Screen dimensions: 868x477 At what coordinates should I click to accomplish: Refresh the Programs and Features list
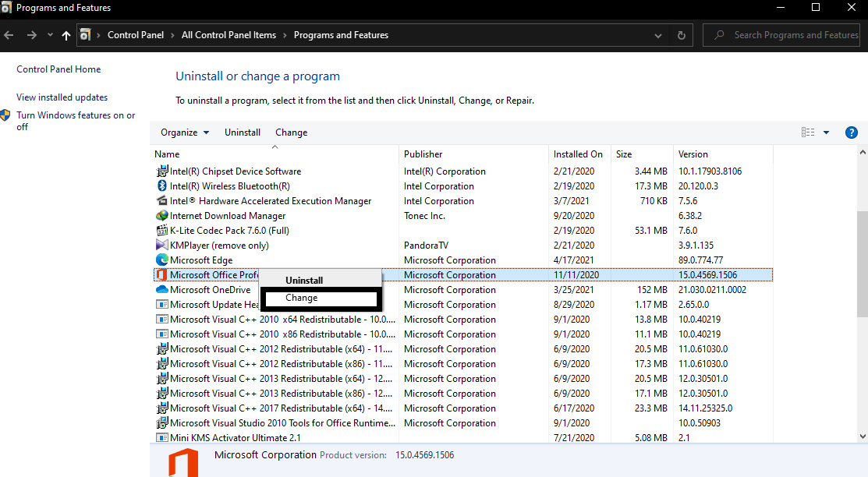coord(682,35)
